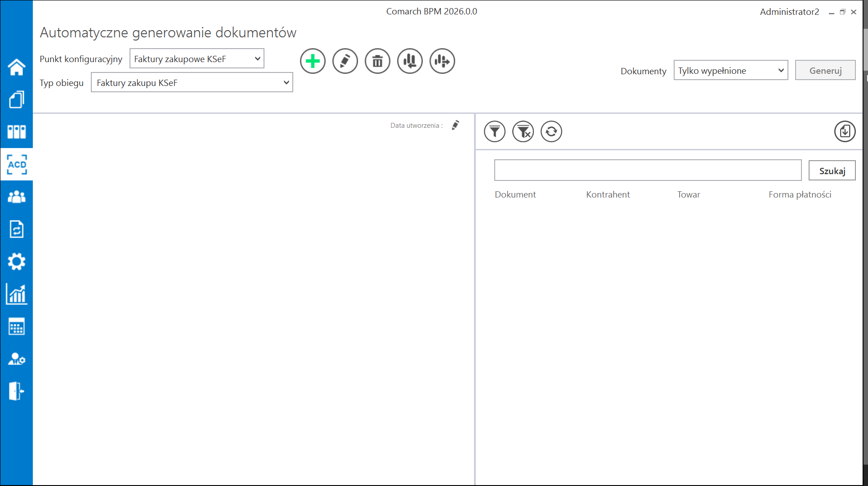Viewport: 868px width, 486px height.
Task: Open ACD section in sidebar
Action: (x=17, y=165)
